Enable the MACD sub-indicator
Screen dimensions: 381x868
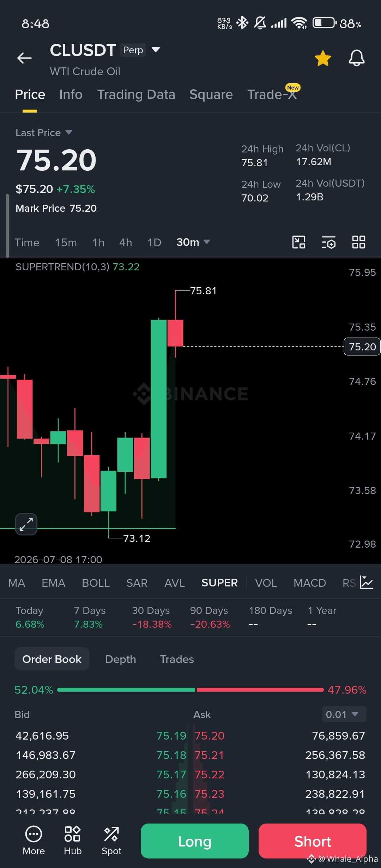(310, 583)
